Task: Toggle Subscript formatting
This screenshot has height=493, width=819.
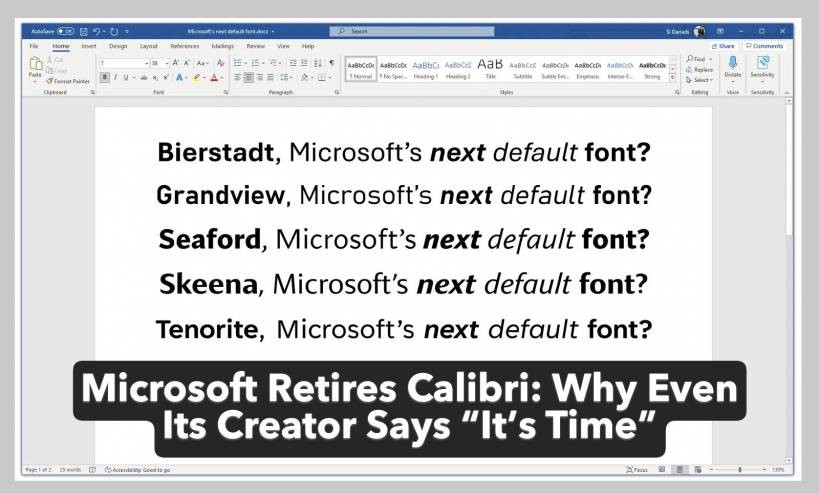Action: 155,77
